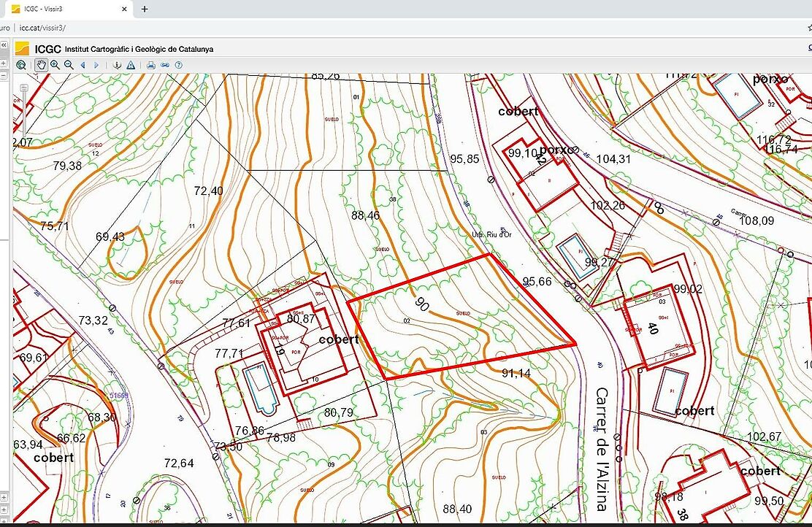Click the zoom level slider handle
Image resolution: width=812 pixels, height=527 pixels.
(x=24, y=88)
